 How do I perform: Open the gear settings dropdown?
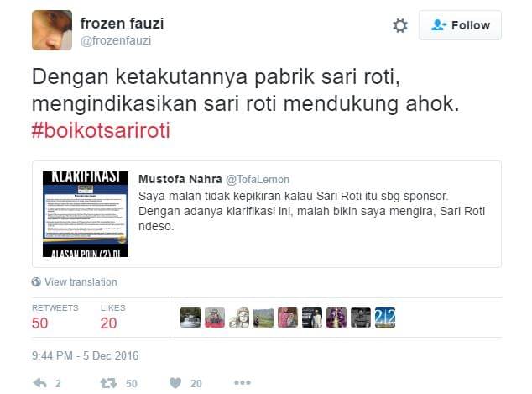click(x=400, y=25)
